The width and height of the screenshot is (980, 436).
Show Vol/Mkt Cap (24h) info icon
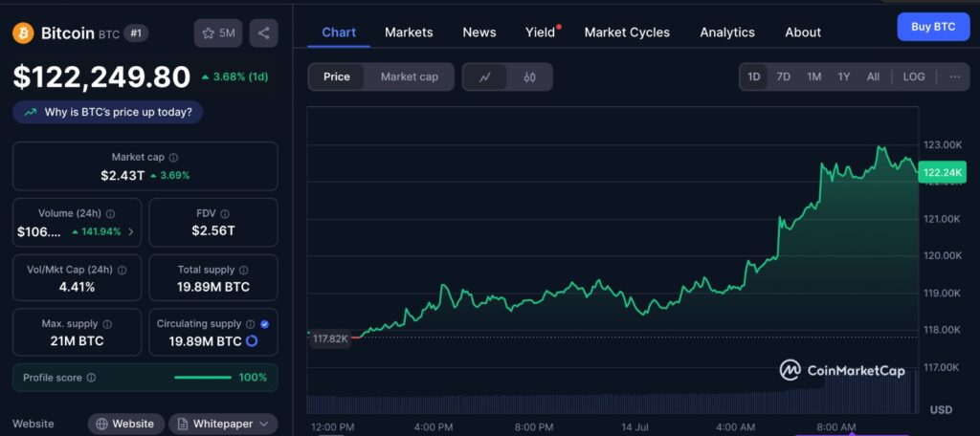click(122, 270)
